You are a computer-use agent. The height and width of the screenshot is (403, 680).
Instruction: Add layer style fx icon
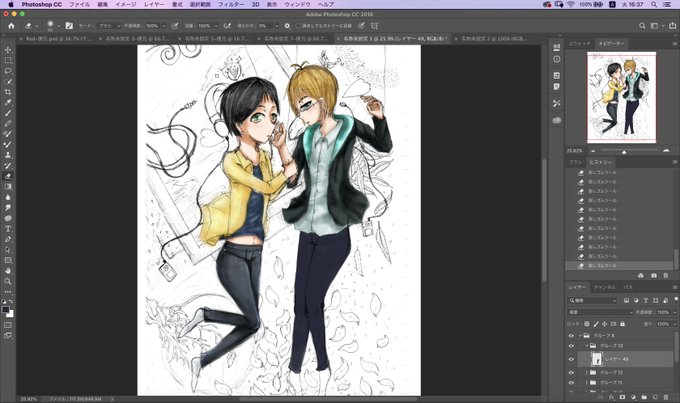611,397
